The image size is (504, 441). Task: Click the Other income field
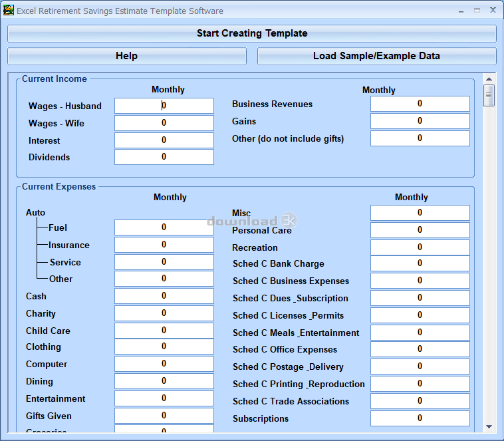coord(420,138)
